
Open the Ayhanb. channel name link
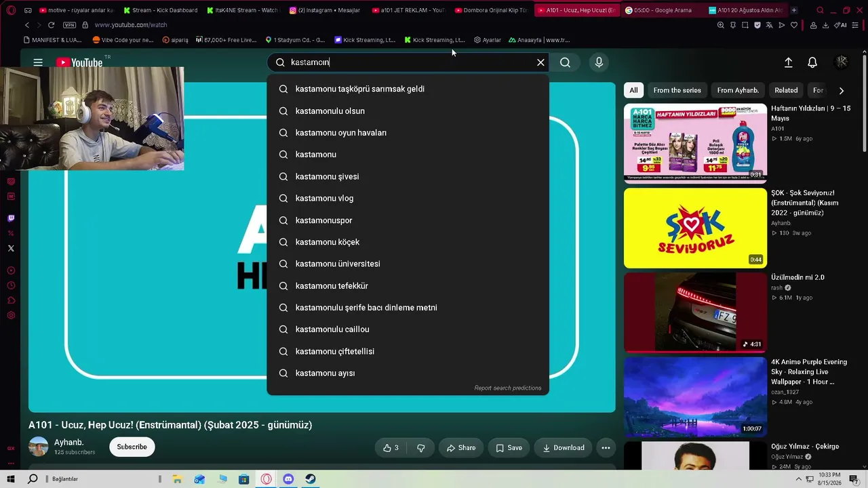coord(69,443)
